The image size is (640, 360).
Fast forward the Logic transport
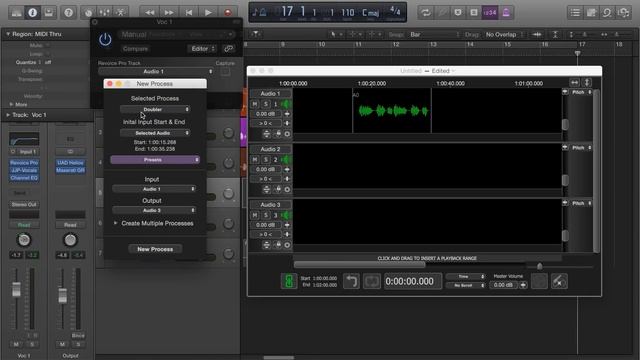169,13
